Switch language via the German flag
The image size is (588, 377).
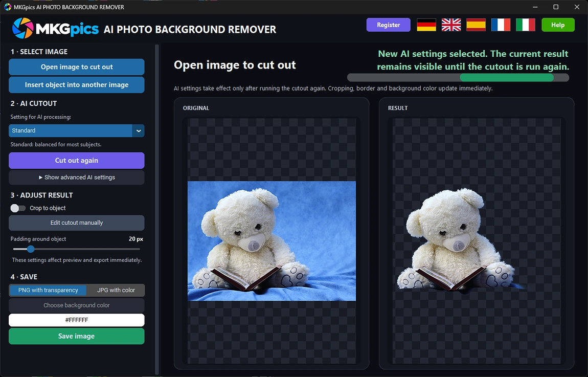pos(426,25)
